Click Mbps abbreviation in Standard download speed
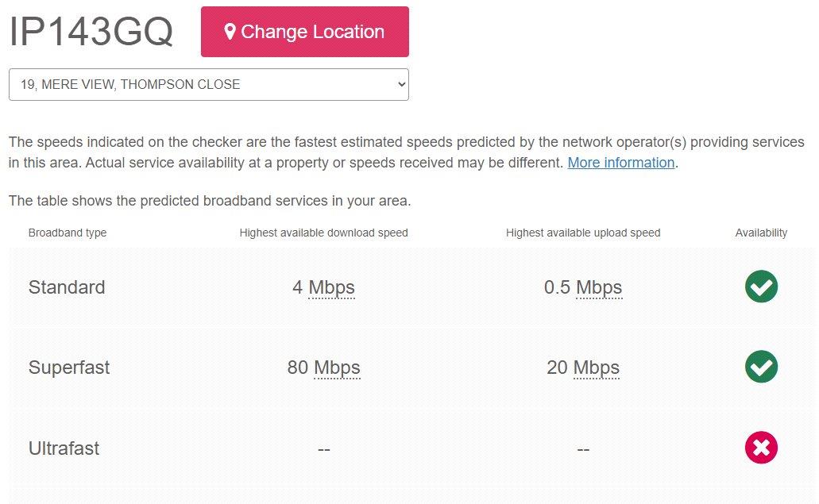Image resolution: width=819 pixels, height=504 pixels. point(332,287)
